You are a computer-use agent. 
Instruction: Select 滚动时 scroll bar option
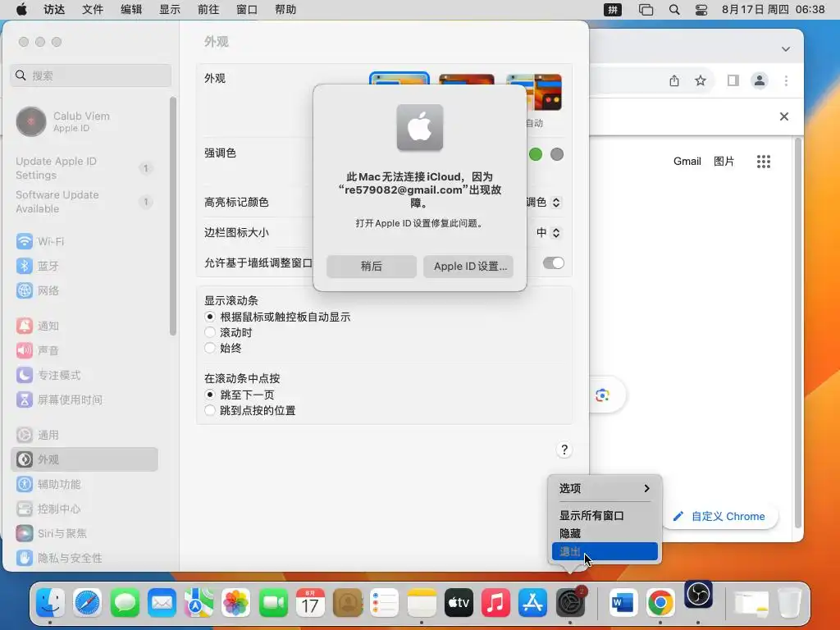[x=210, y=333]
